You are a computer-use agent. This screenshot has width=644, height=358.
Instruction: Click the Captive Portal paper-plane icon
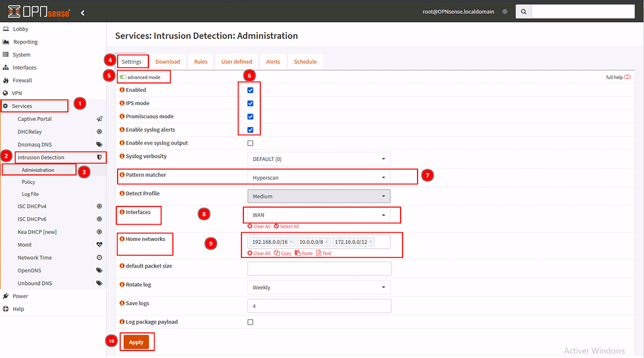click(x=99, y=119)
